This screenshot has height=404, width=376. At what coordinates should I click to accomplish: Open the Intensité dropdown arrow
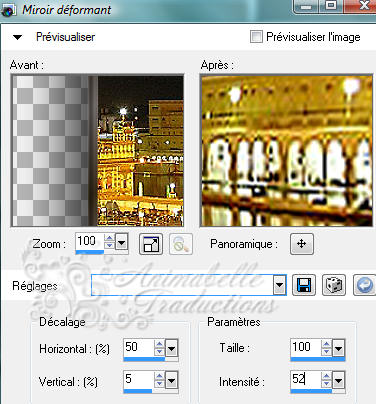pos(338,381)
